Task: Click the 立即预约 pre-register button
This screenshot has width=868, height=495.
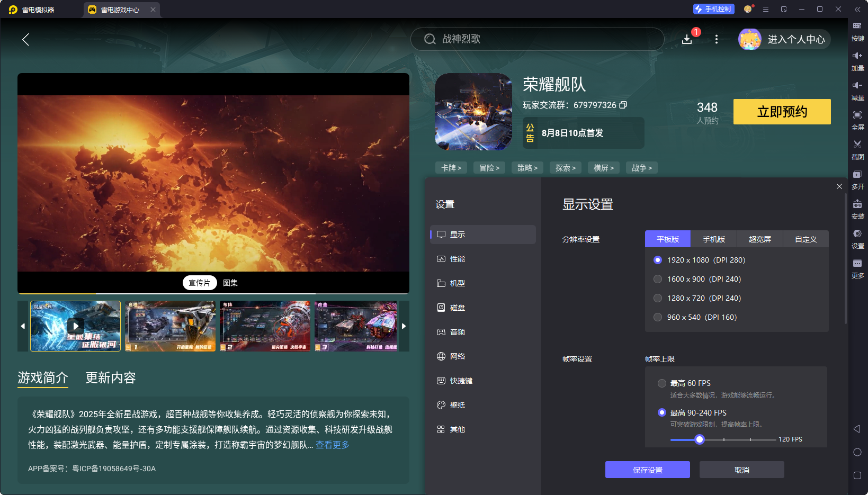Action: click(782, 112)
